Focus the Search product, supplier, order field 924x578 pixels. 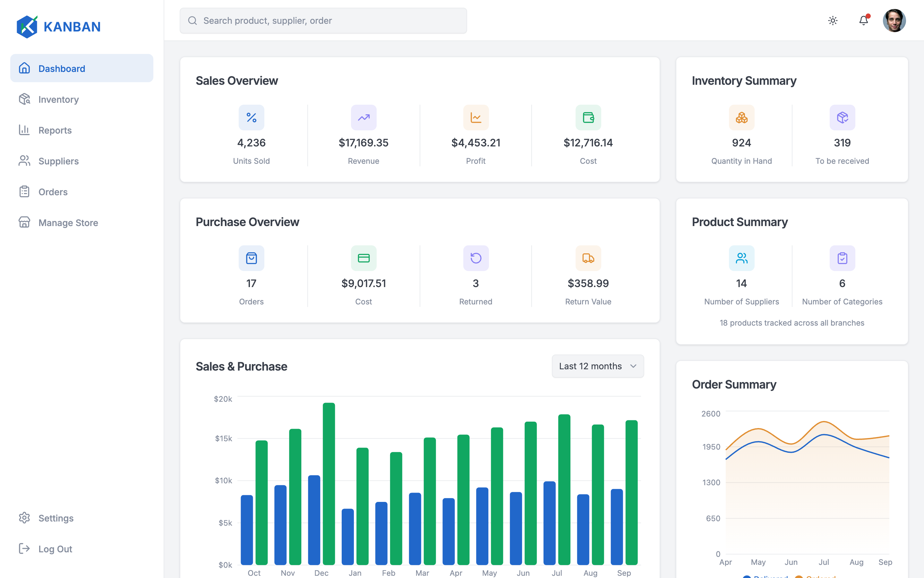click(x=323, y=21)
